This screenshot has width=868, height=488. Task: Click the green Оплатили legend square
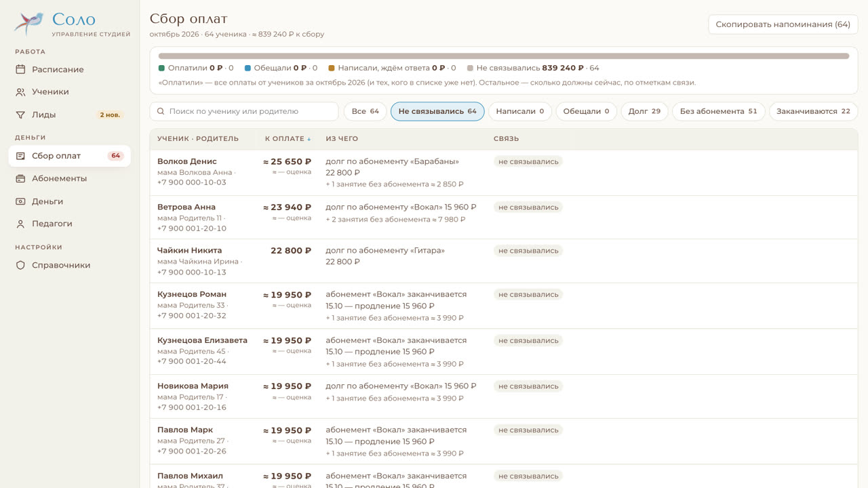(161, 68)
